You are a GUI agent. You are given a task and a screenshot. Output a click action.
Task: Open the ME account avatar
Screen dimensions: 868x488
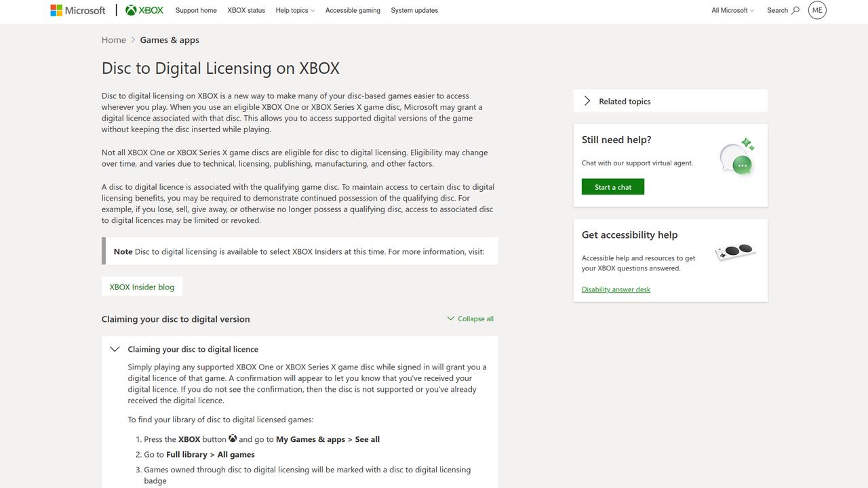tap(817, 10)
